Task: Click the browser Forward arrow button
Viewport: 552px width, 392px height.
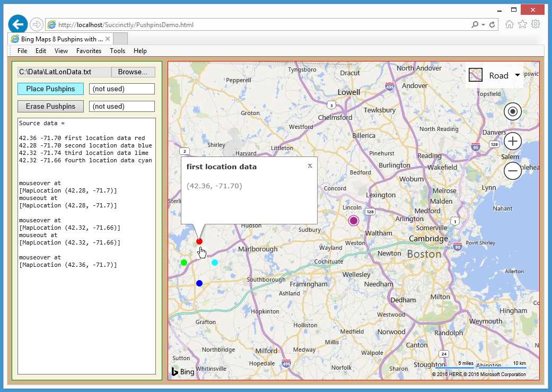Action: pos(36,24)
